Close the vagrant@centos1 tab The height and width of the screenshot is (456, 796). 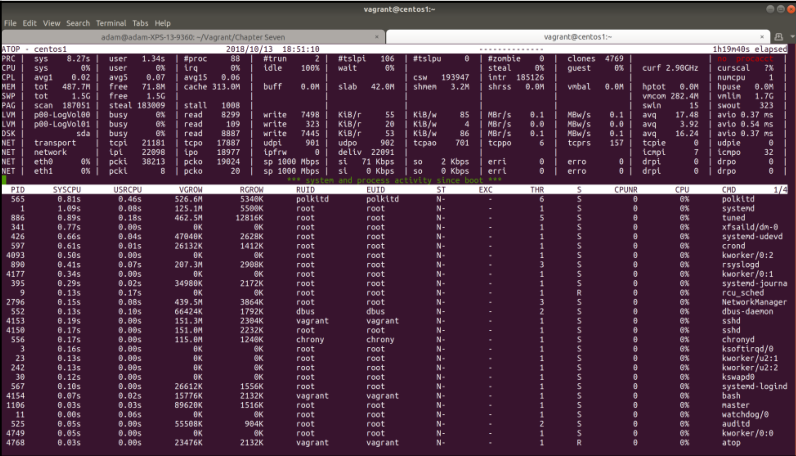tap(761, 37)
